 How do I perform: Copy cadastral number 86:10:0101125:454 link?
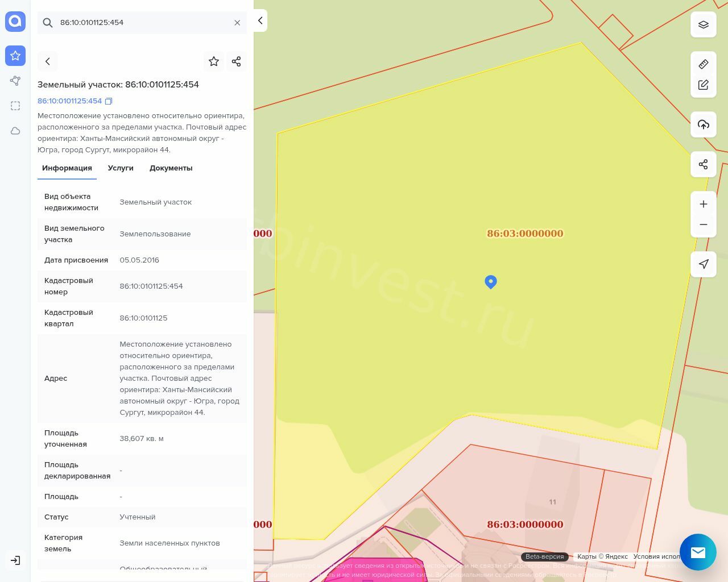point(109,101)
